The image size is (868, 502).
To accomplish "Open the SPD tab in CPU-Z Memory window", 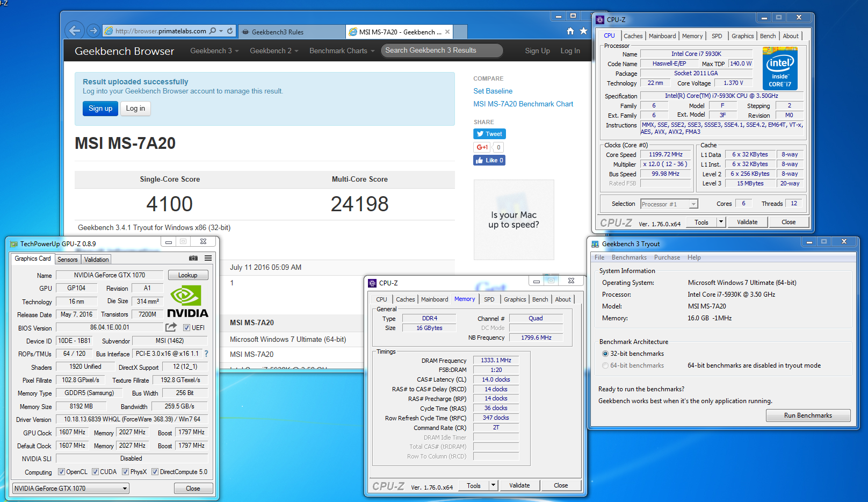I will [489, 299].
